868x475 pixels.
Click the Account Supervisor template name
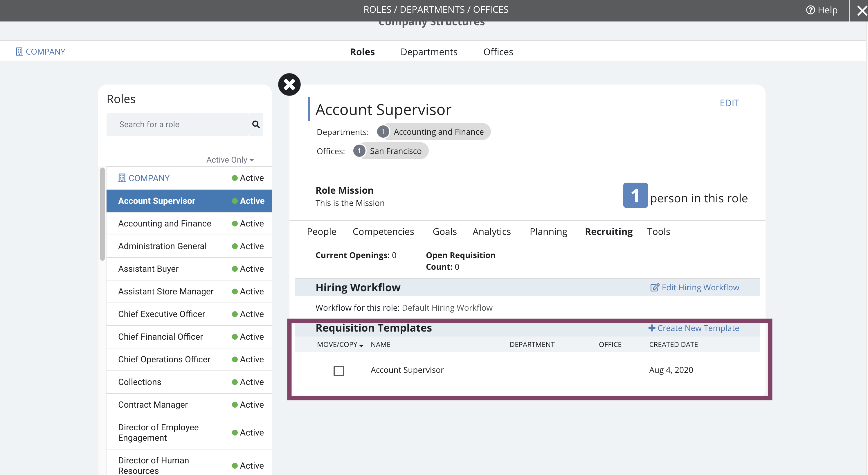pyautogui.click(x=407, y=370)
